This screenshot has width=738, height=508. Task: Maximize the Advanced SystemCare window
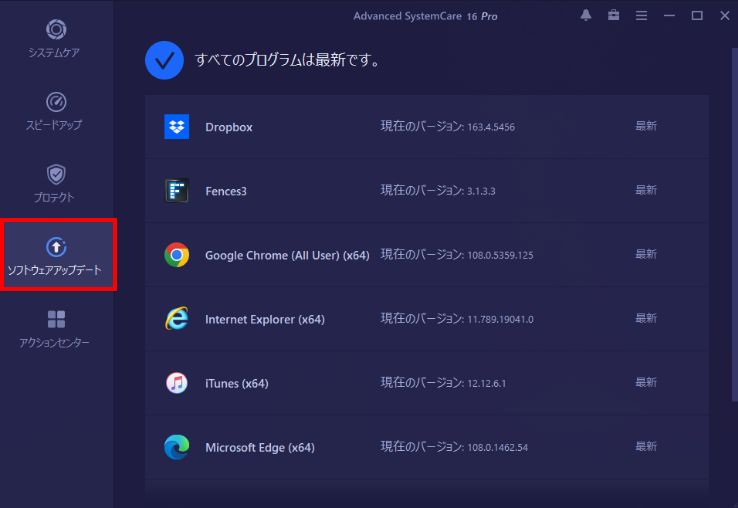point(697,16)
